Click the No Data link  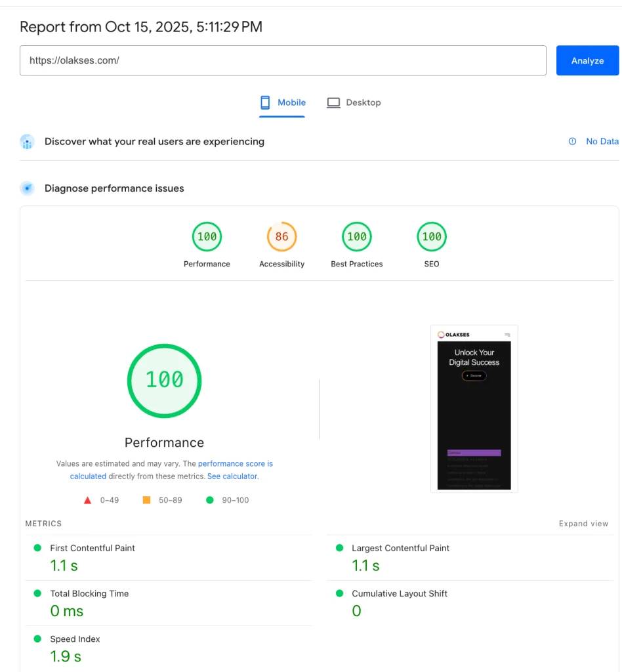602,141
